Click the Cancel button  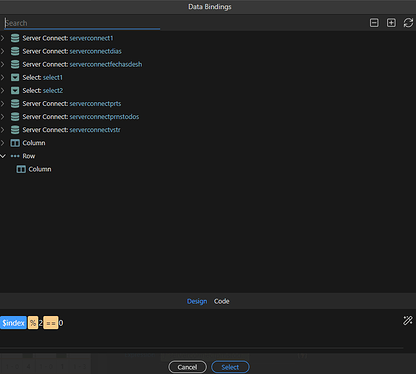pyautogui.click(x=187, y=367)
